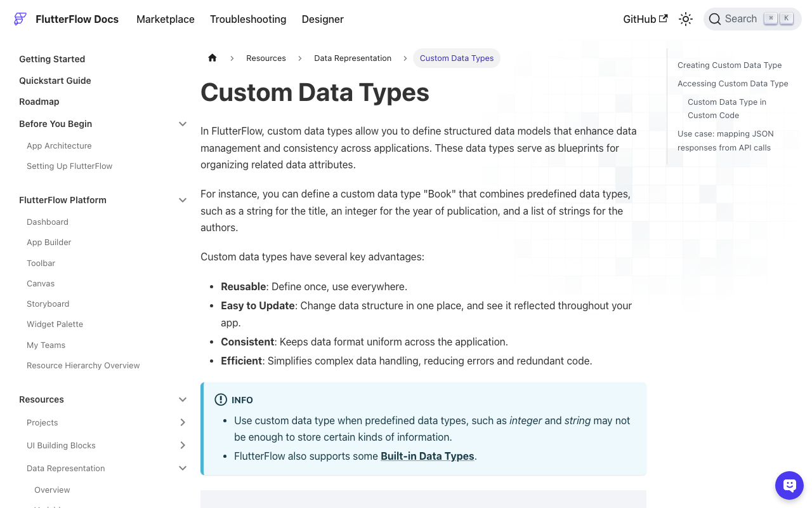
Task: Click the FlutterFlow Platform sidebar label
Action: click(63, 200)
